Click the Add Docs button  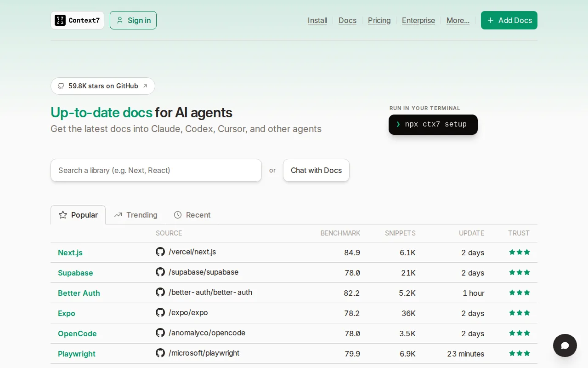point(509,20)
